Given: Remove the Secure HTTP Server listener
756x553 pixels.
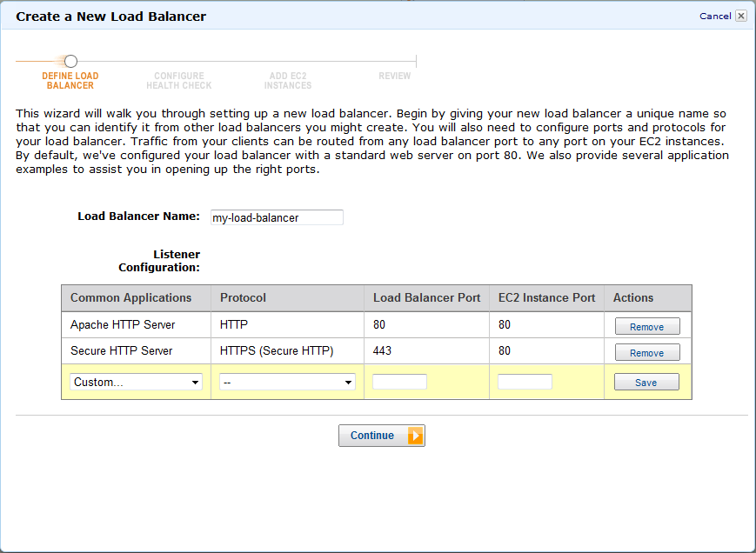Looking at the screenshot, I should (x=646, y=352).
